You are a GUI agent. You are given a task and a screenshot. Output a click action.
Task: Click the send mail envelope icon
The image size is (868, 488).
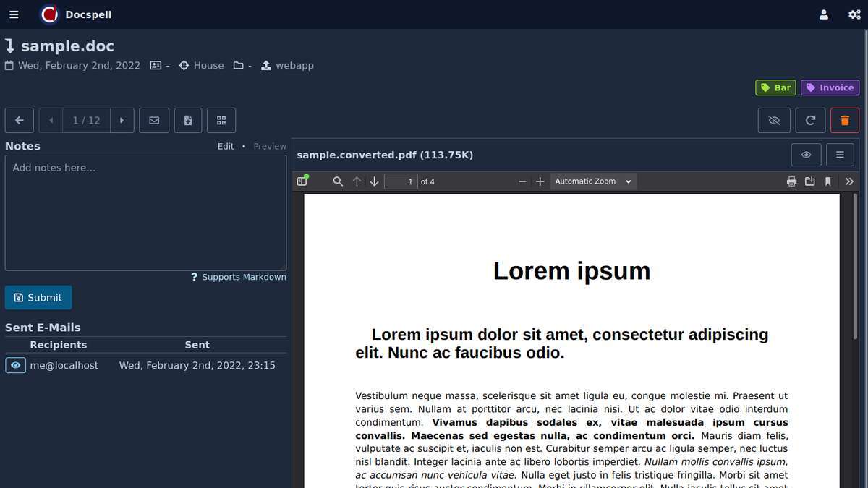click(154, 121)
